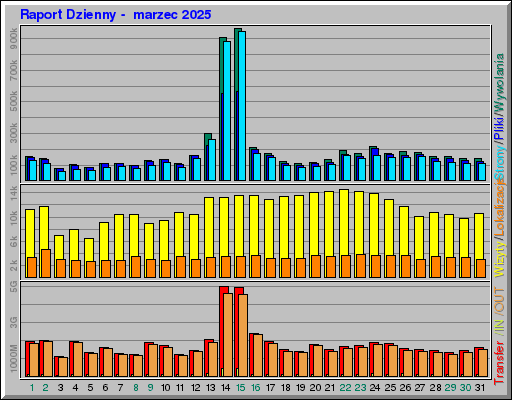Select the '700k' label on the vertical axis
The image size is (512, 400).
tap(14, 70)
